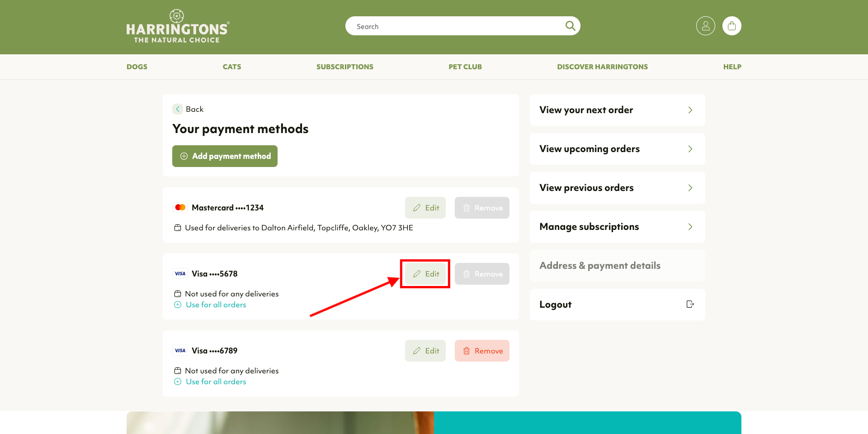Click Add payment method button
The width and height of the screenshot is (868, 434).
click(x=225, y=156)
